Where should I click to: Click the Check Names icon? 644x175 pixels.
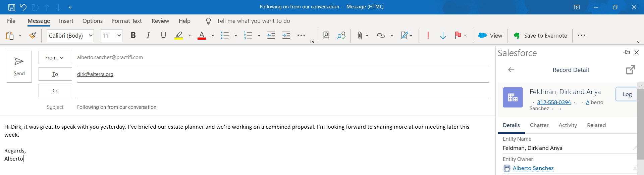pyautogui.click(x=341, y=36)
